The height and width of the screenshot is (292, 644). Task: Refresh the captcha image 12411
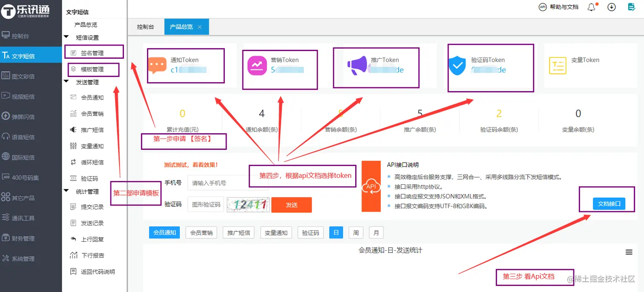tap(248, 205)
